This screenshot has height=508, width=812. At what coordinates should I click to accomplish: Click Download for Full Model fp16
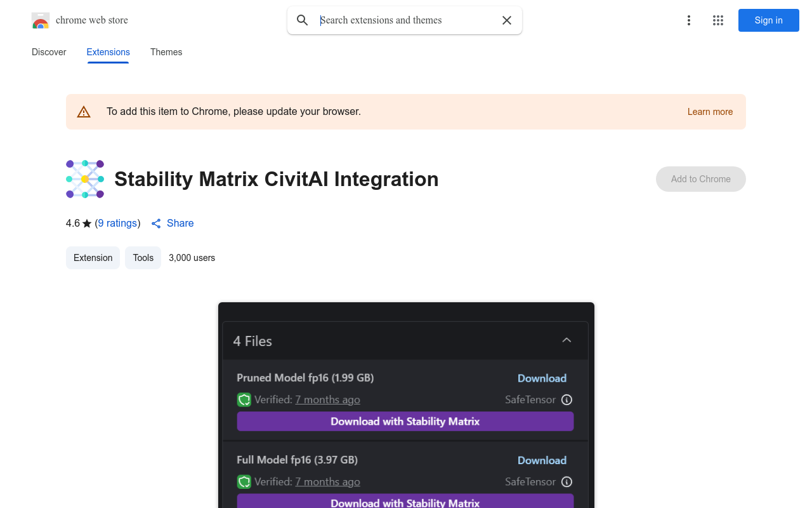point(542,460)
